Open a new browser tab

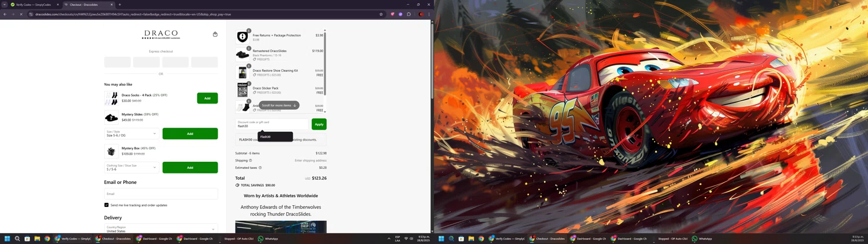coord(120,5)
